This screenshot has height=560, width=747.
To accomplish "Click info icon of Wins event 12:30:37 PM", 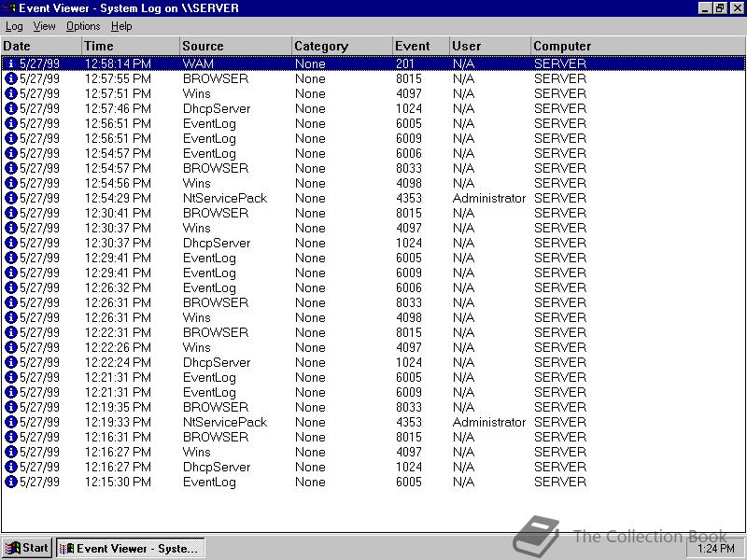I will 11,228.
